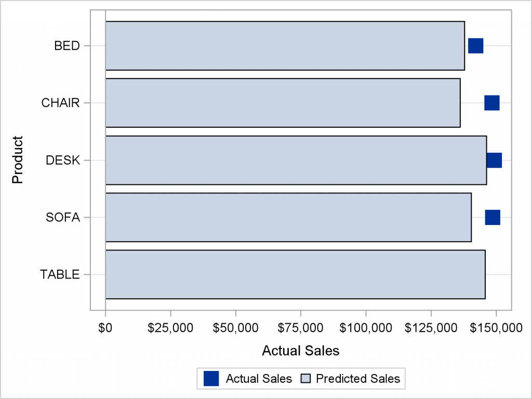532x399 pixels.
Task: Click the Actual Sales legend swatch
Action: click(x=211, y=379)
